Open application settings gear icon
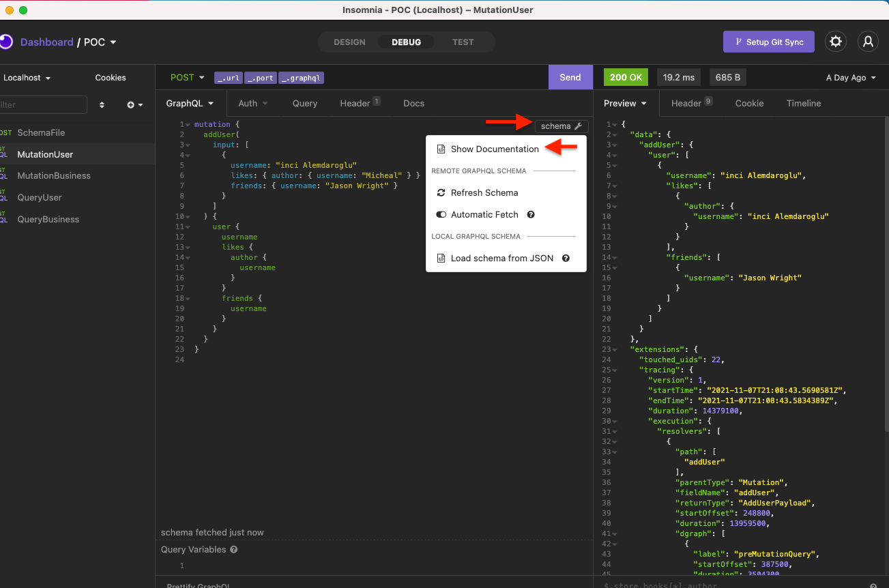The image size is (889, 588). point(836,42)
